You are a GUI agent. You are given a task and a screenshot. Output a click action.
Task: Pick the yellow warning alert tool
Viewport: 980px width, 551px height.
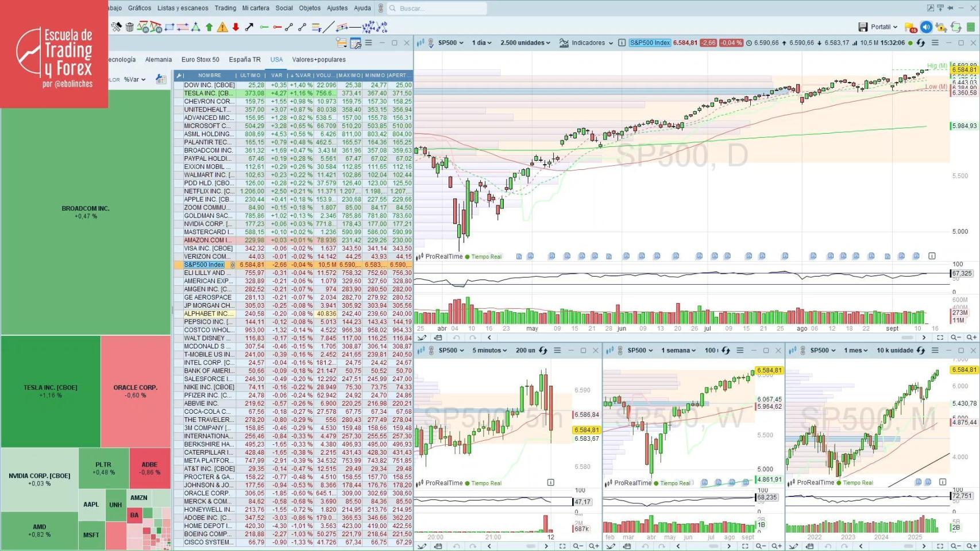pos(222,27)
